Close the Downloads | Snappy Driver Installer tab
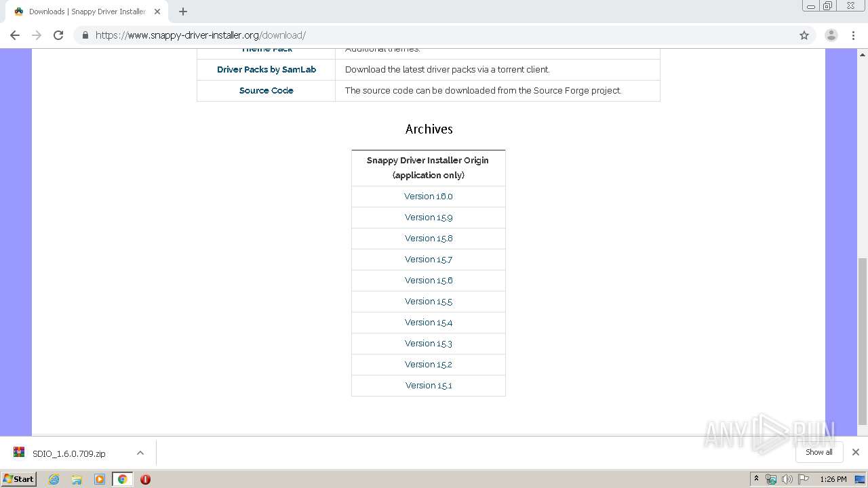 click(x=157, y=12)
